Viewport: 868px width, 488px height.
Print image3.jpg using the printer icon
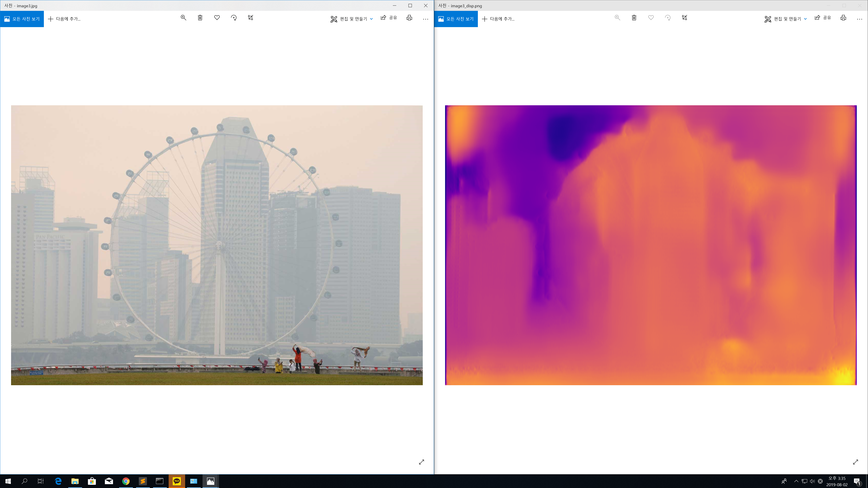tap(409, 18)
